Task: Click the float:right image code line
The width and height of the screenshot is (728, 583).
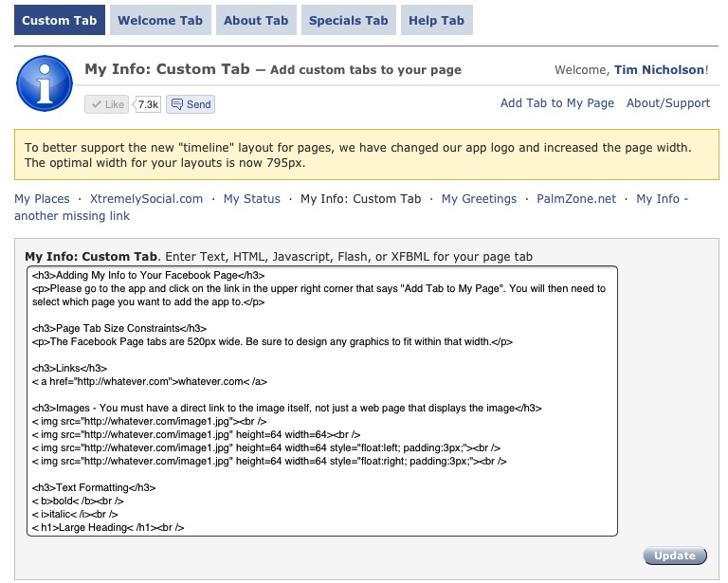Action: coord(269,461)
